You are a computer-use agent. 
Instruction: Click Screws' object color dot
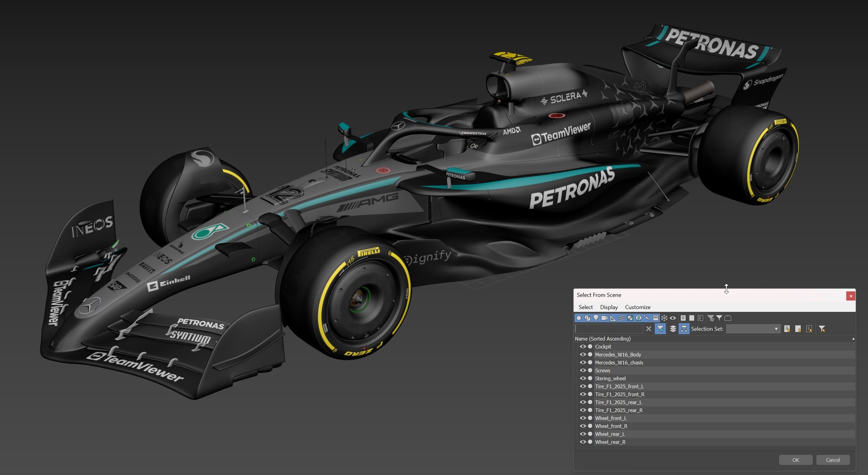(x=590, y=370)
